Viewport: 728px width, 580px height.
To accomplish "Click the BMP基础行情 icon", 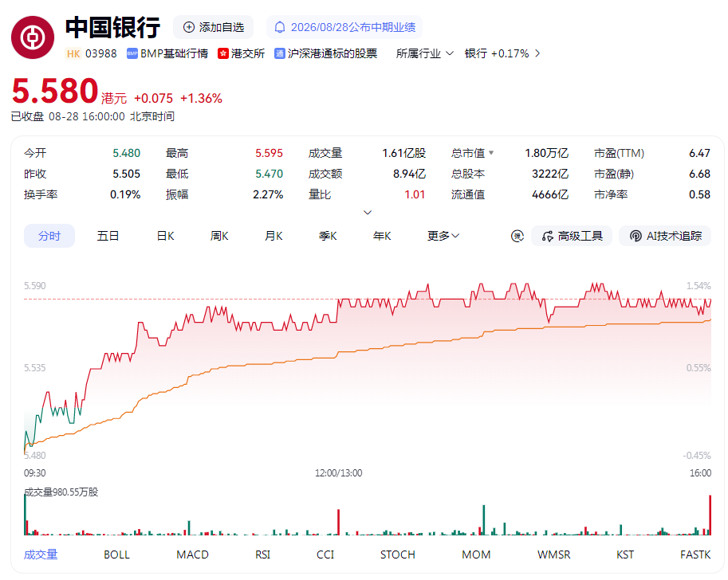I will (x=132, y=54).
